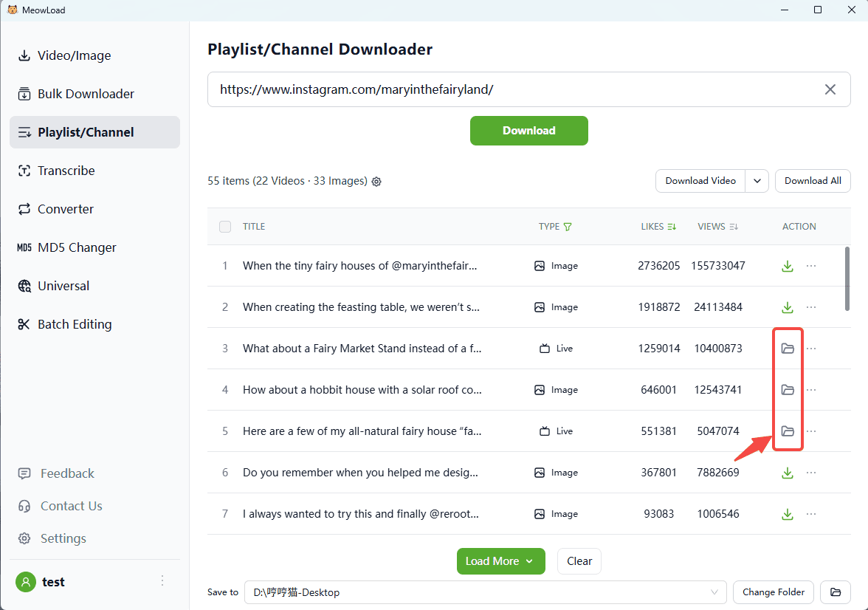Screen dimensions: 868x610
Task: Switch to the Transcribe section
Action: pyautogui.click(x=66, y=171)
